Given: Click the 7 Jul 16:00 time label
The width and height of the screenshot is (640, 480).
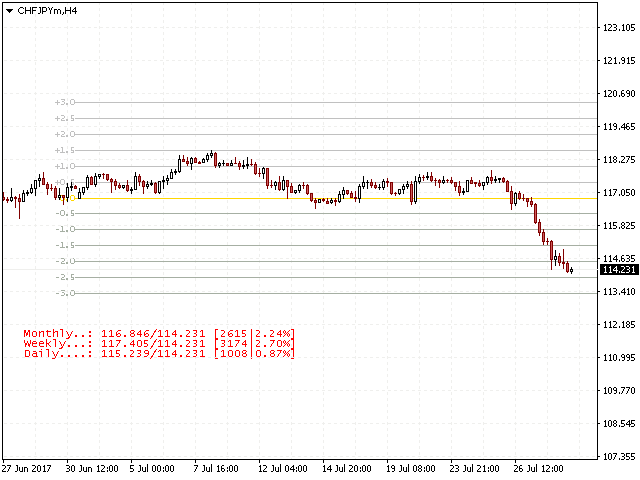Looking at the screenshot, I should click(x=215, y=468).
